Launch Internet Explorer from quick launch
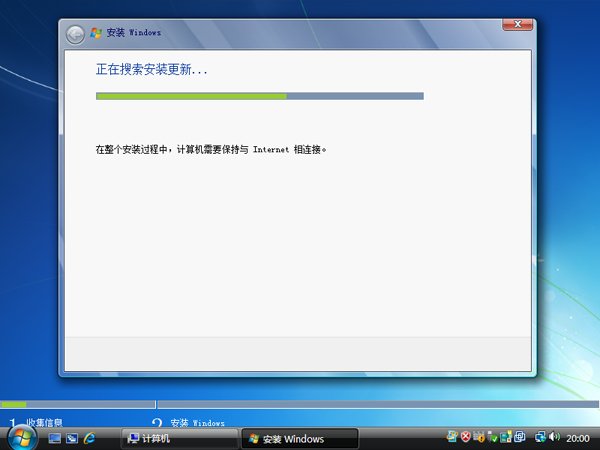 click(90, 438)
